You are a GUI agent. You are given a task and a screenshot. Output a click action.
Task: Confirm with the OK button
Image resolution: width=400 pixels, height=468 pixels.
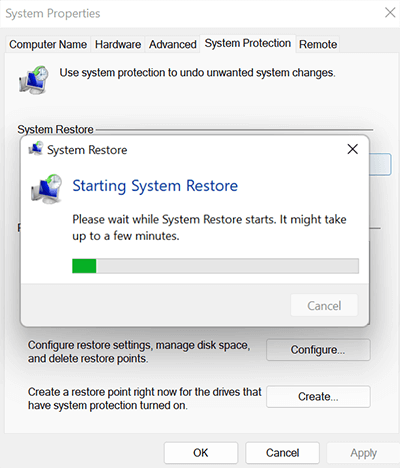(201, 453)
